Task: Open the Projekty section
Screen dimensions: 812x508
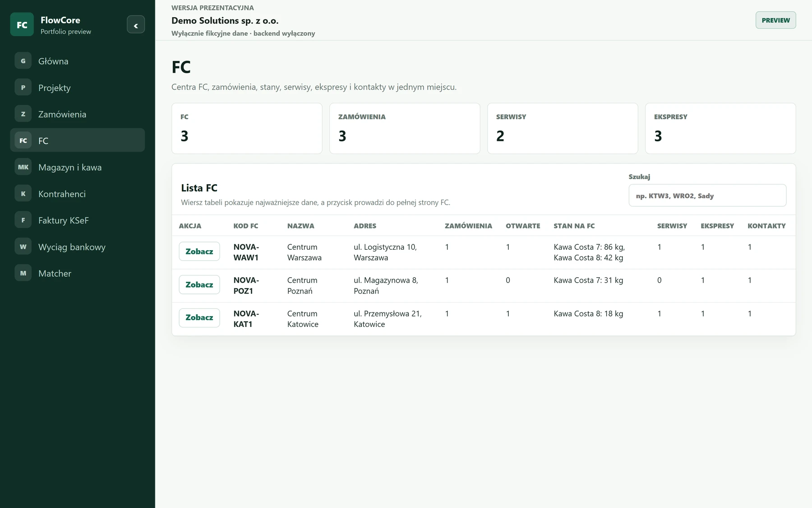Action: 78,88
